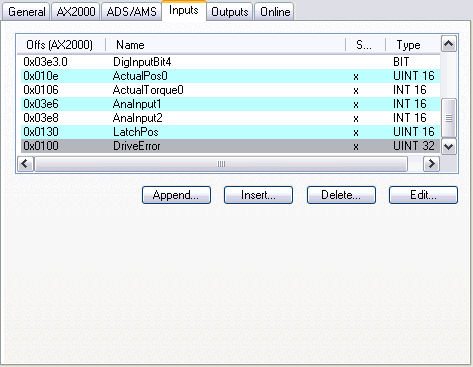
Task: Click the Insert... button
Action: click(x=258, y=195)
